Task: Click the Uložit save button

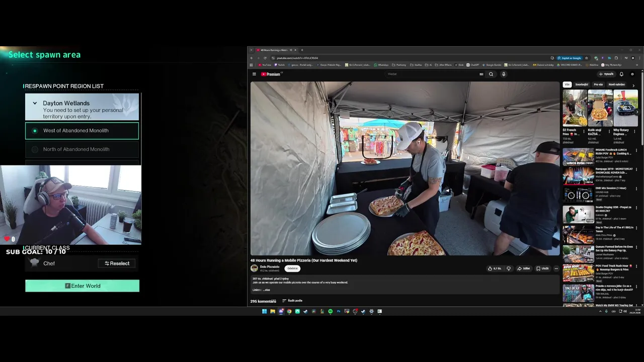Action: point(542,268)
